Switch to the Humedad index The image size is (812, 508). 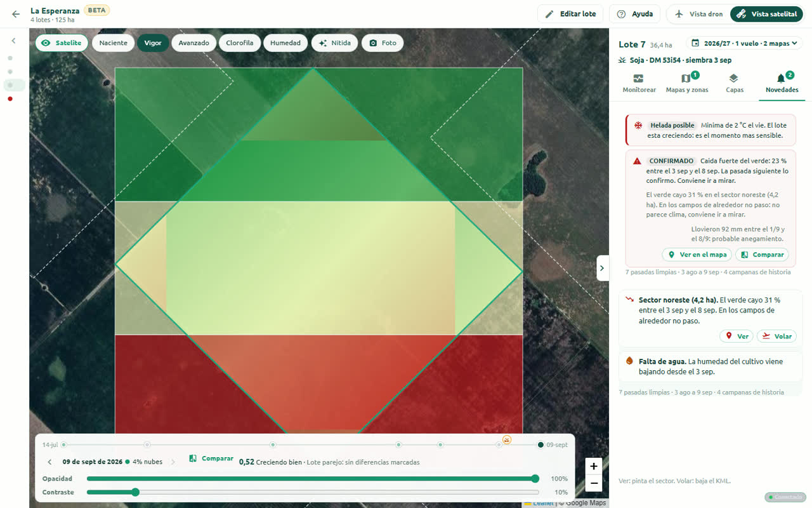[285, 43]
